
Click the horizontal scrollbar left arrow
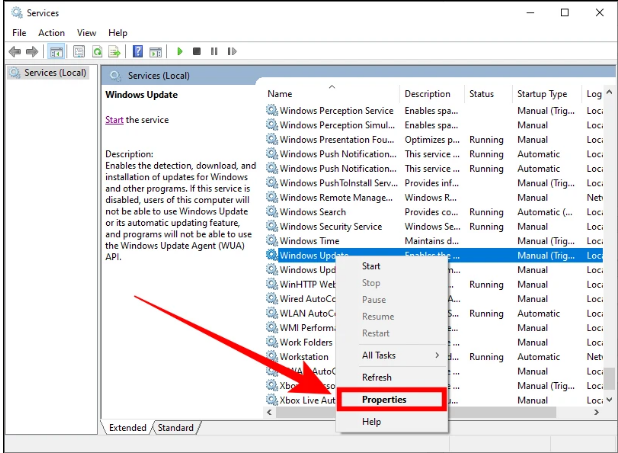tap(270, 412)
